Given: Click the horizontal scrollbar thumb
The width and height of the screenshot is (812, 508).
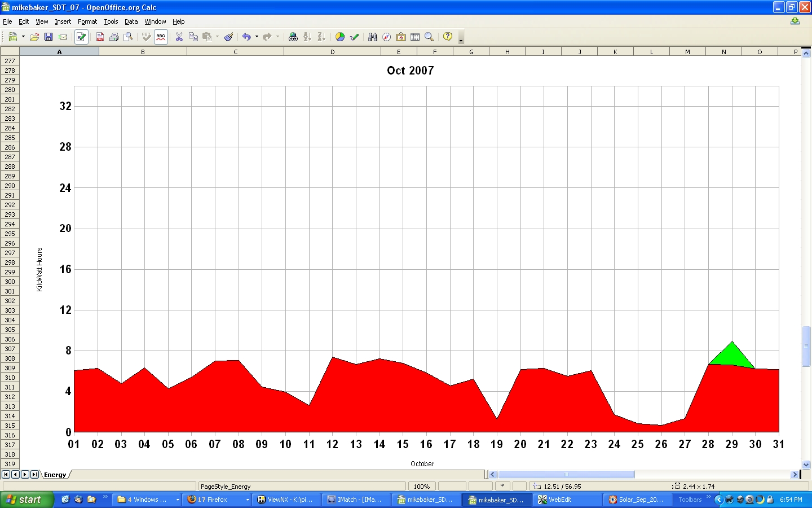Looking at the screenshot, I should tap(566, 475).
